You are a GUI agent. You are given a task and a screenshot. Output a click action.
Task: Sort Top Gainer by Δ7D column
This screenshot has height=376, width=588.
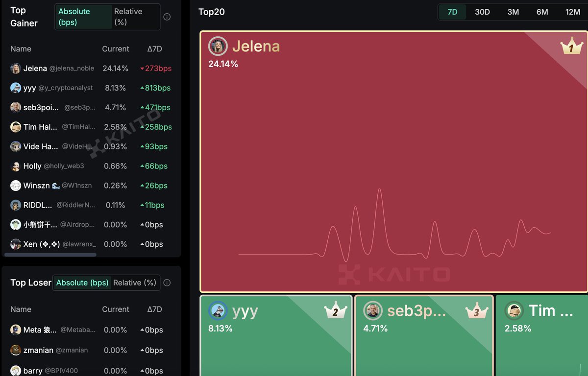click(x=154, y=49)
